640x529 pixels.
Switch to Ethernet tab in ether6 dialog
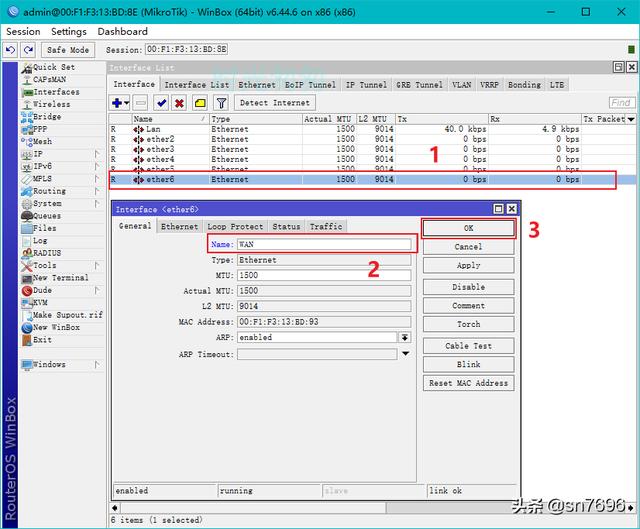pyautogui.click(x=179, y=227)
